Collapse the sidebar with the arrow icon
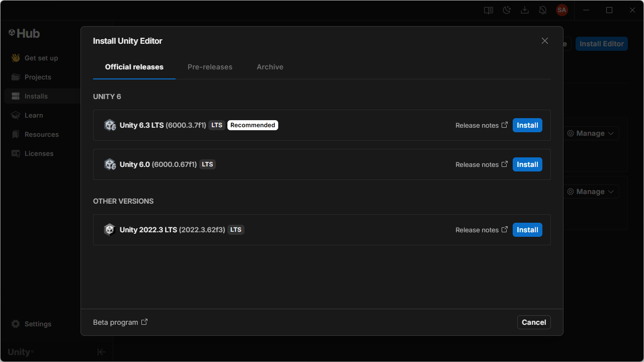The image size is (644, 362). click(102, 352)
